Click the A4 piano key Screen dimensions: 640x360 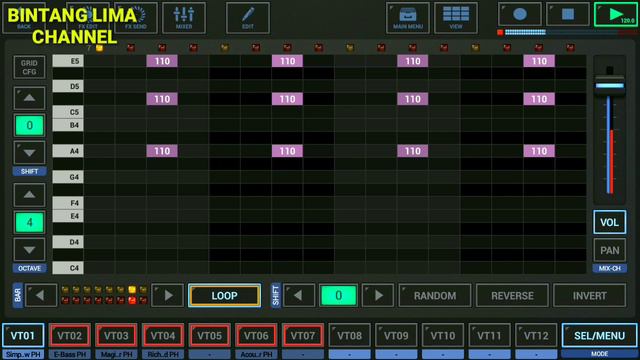[68, 151]
